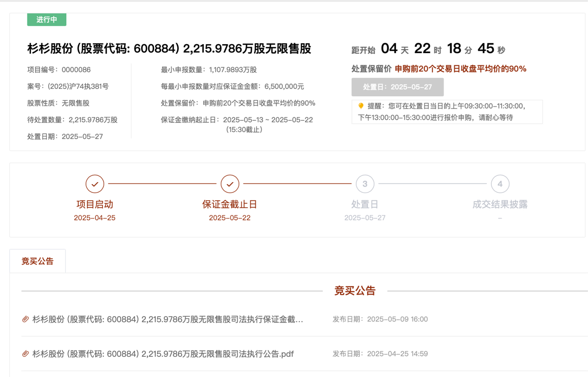Click 待处置数量: 2,215.9786万股 text
The height and width of the screenshot is (377, 588).
pyautogui.click(x=72, y=120)
